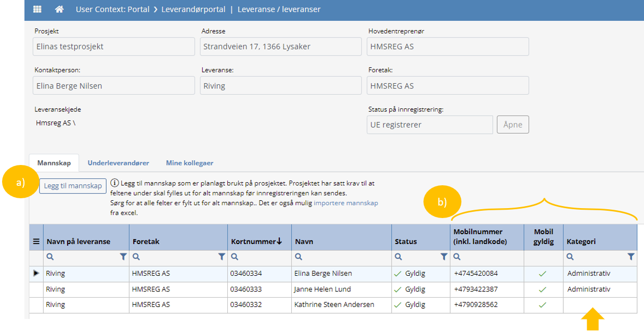Click the search icon in the Mobilnummer column

(456, 257)
